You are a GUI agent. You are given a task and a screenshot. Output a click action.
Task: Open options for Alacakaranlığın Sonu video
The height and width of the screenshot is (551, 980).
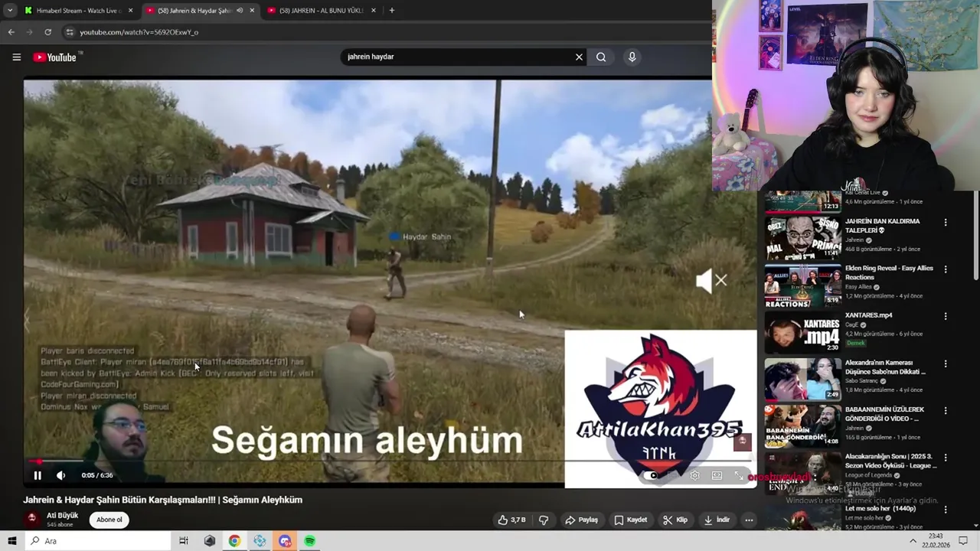pyautogui.click(x=946, y=458)
